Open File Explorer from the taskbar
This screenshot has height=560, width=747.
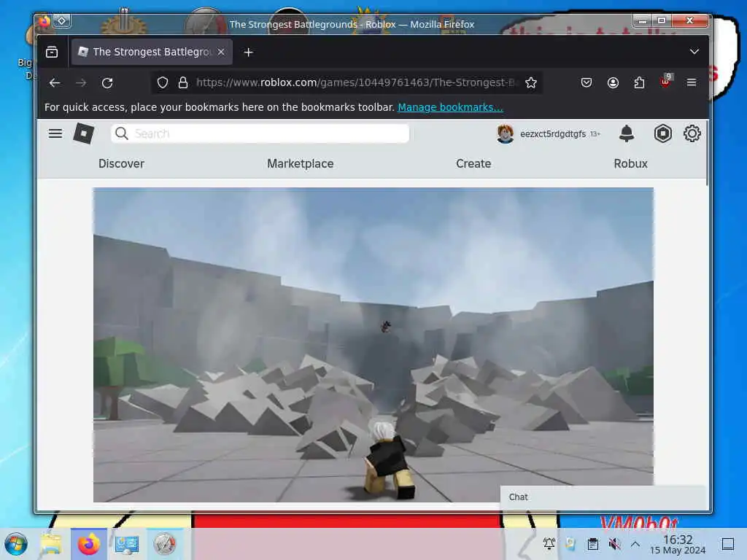52,544
